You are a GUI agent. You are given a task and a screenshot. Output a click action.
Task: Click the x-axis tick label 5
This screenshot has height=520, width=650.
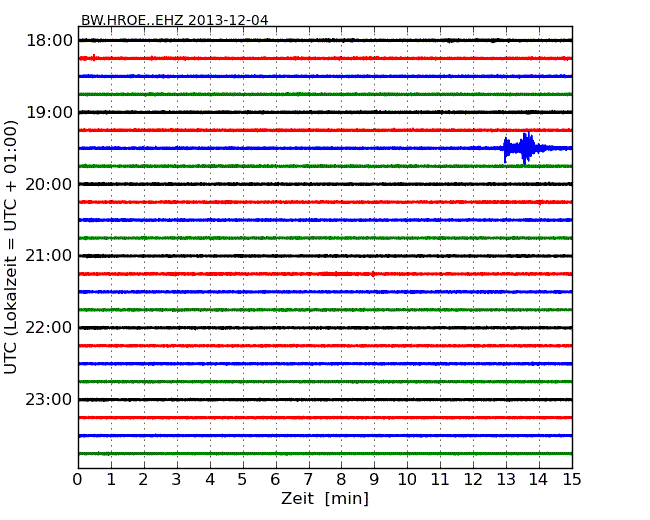(x=243, y=480)
